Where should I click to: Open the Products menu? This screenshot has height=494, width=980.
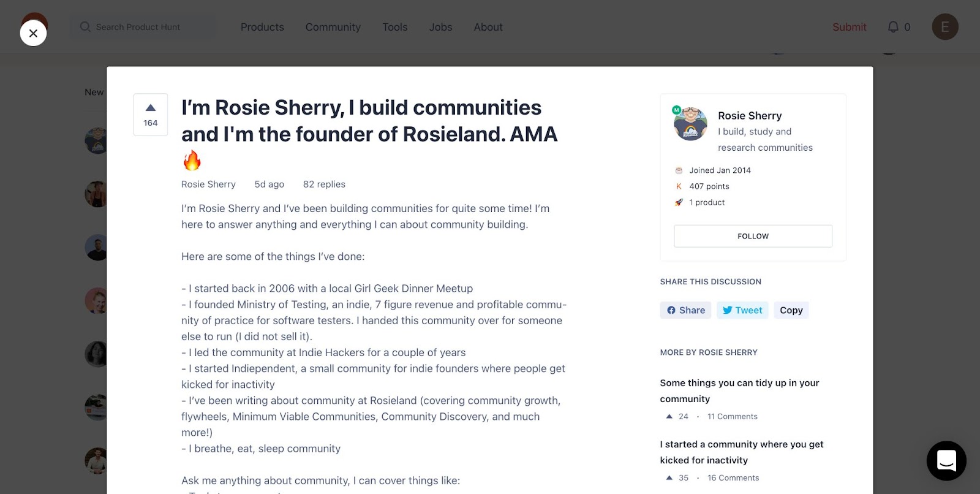[x=262, y=27]
